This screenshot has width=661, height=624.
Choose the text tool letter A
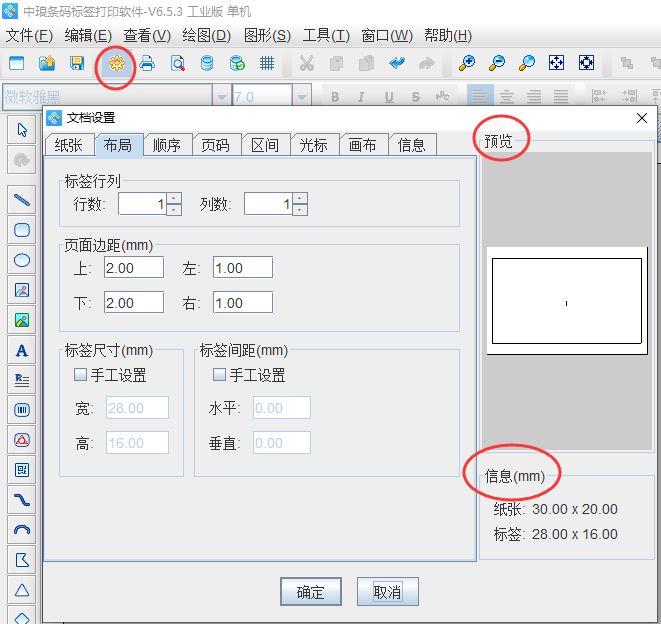click(x=21, y=350)
